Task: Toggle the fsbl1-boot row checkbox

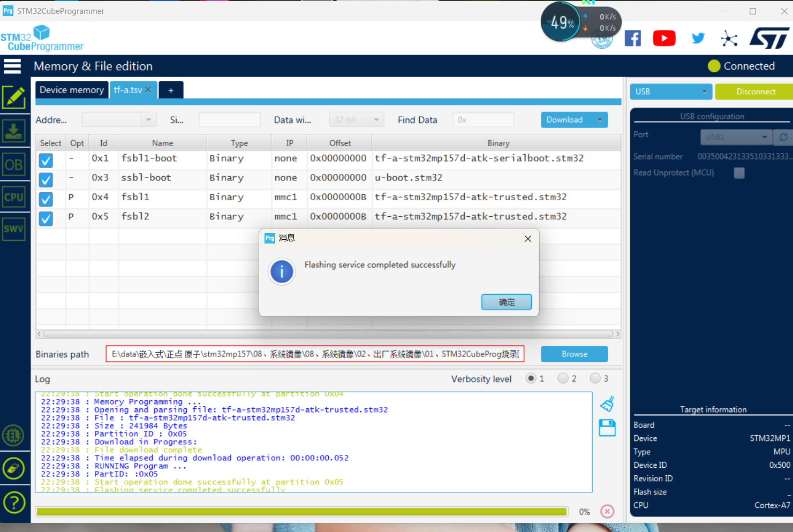Action: point(46,160)
